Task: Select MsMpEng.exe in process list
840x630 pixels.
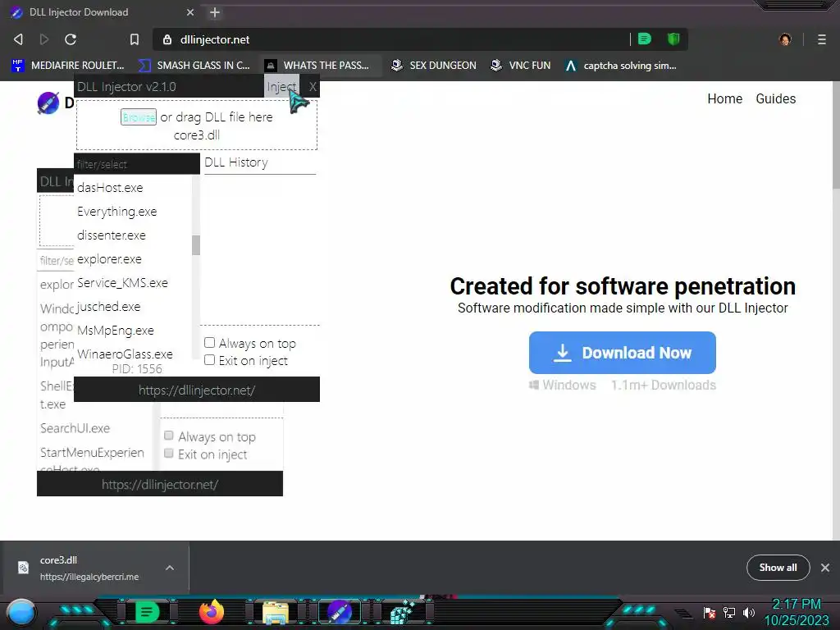Action: [115, 330]
